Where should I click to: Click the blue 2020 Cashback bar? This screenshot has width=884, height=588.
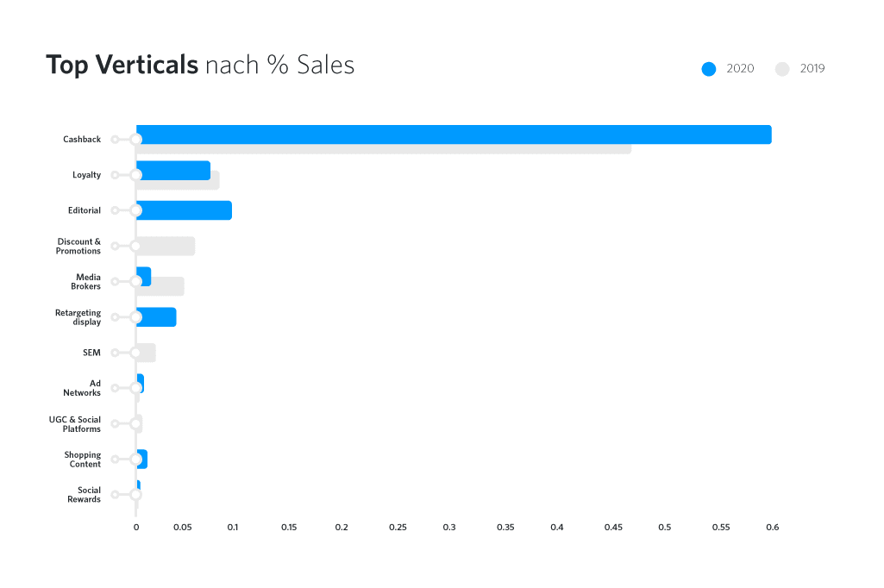[454, 134]
